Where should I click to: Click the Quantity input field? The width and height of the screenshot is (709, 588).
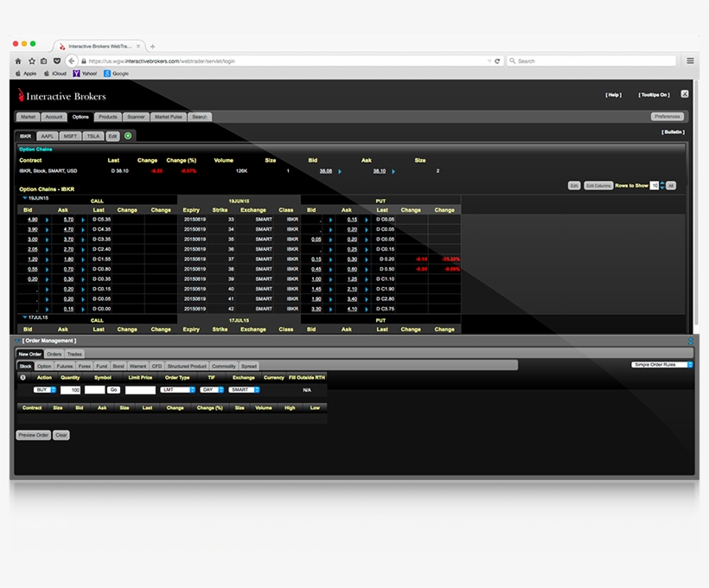coord(71,390)
